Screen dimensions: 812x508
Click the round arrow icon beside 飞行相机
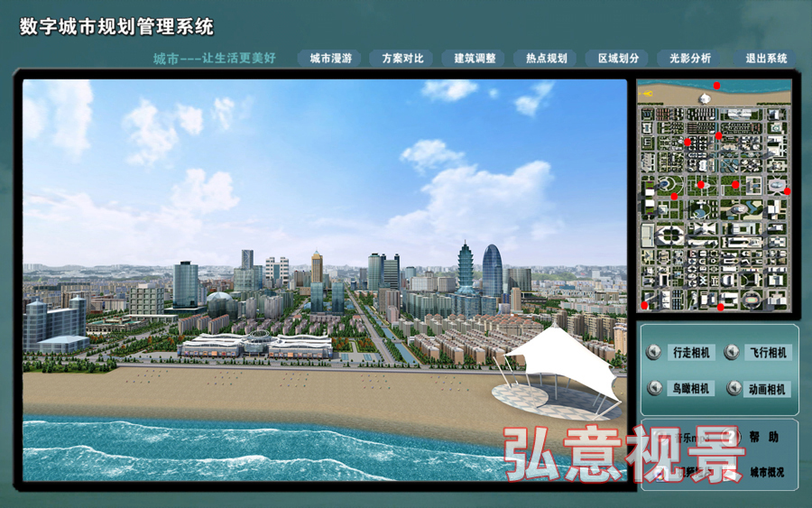coord(733,353)
